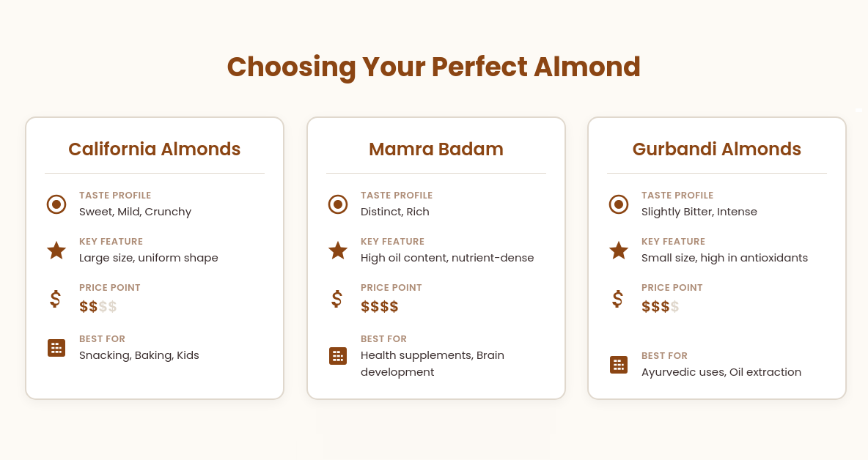Click the four-dollar price rating for Mamra Badam

(x=379, y=306)
